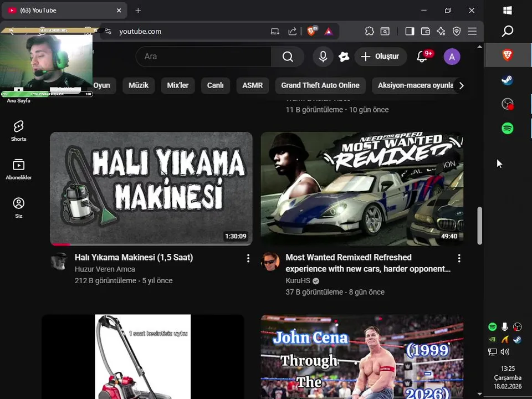Select the Canlı category chip

click(216, 85)
